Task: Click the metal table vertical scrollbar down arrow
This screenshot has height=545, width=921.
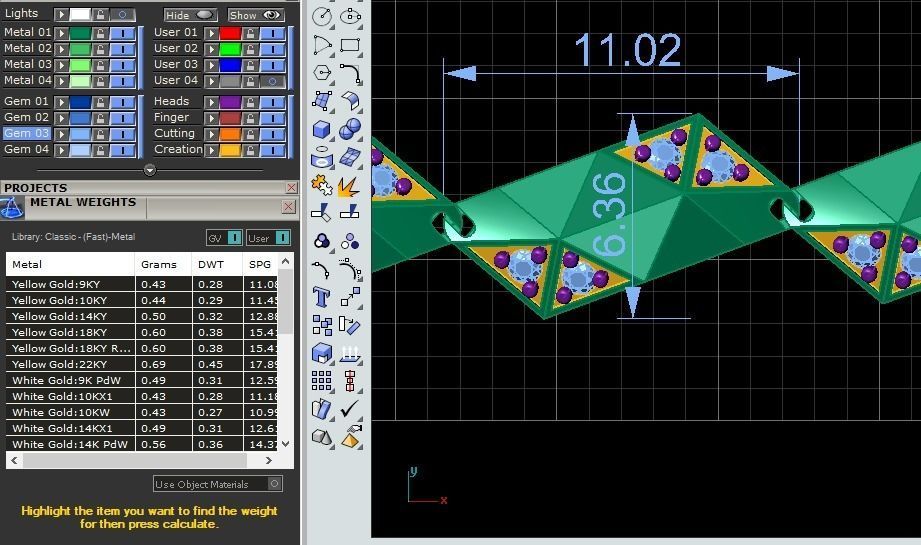Action: coord(285,444)
